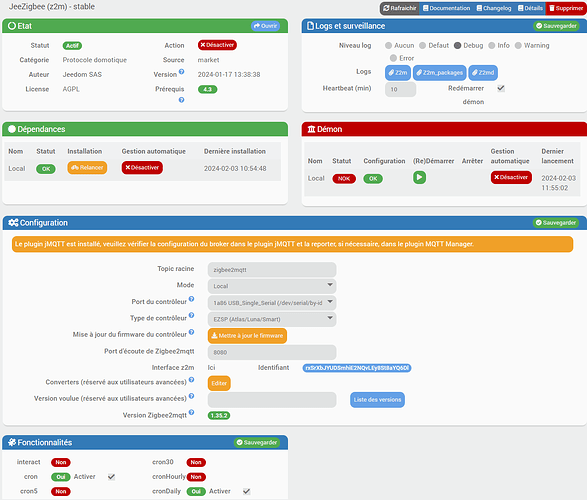Viewport: 587px width, 500px height.
Task: Open the Port du contrôleur dropdown
Action: 272,303
